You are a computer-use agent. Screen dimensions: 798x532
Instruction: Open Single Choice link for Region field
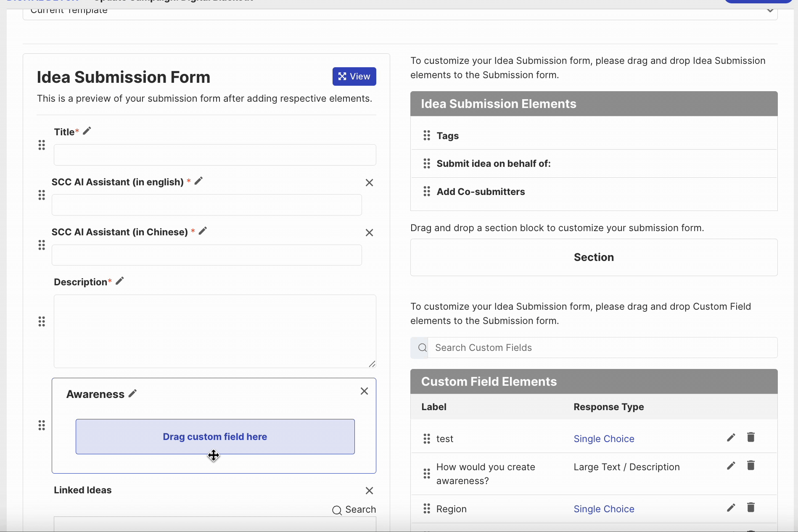604,509
